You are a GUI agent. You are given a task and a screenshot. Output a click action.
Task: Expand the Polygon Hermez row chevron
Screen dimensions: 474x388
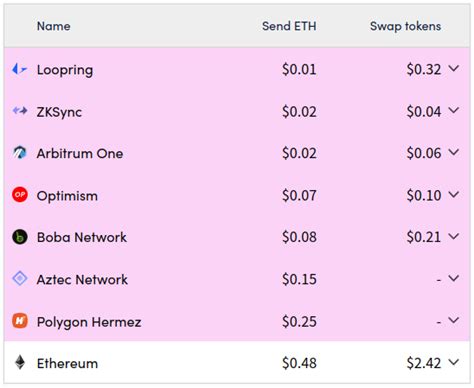(x=454, y=320)
